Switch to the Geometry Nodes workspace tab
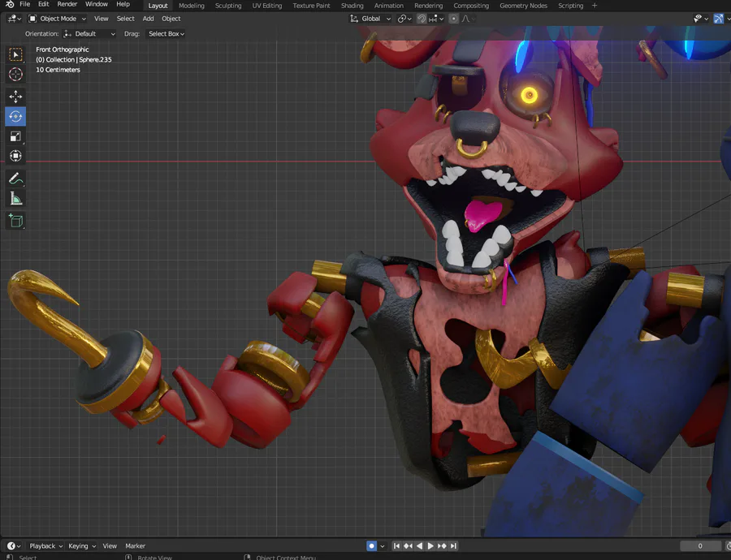Image resolution: width=731 pixels, height=560 pixels. click(x=524, y=6)
